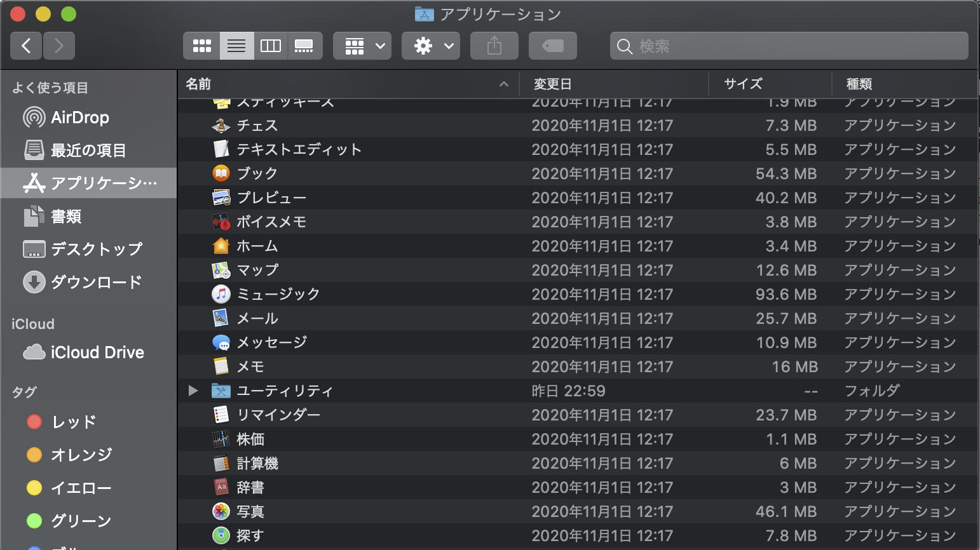Click the 40.2 MB size cell

tap(786, 198)
